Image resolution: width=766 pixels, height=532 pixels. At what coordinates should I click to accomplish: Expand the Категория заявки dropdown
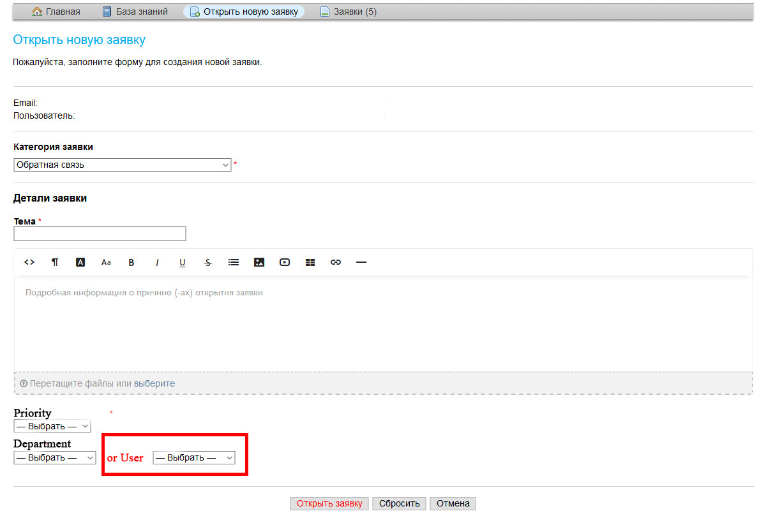click(x=122, y=165)
